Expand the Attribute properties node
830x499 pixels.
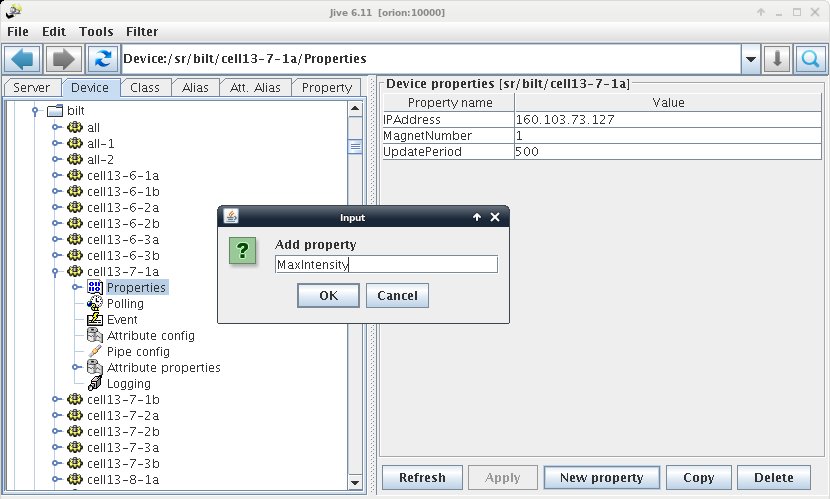coord(77,368)
